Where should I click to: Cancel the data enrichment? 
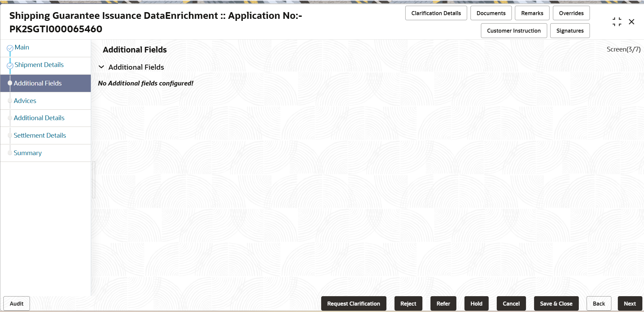coord(511,304)
